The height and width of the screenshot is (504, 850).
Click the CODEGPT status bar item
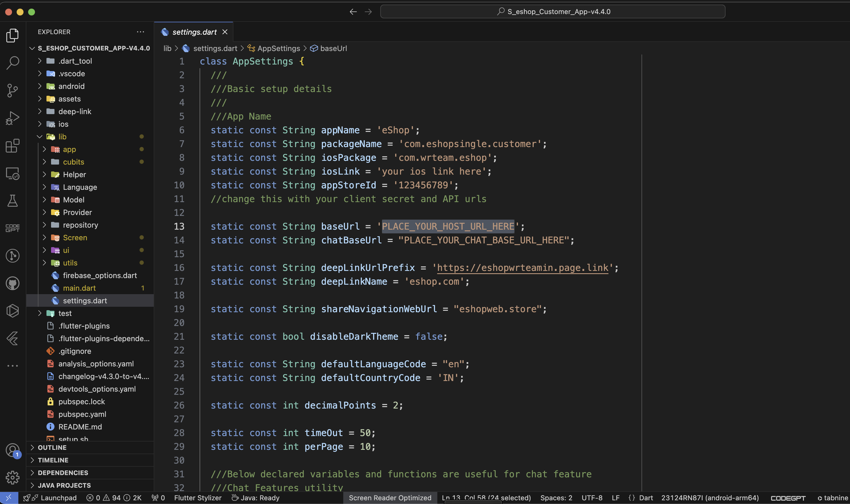click(788, 498)
